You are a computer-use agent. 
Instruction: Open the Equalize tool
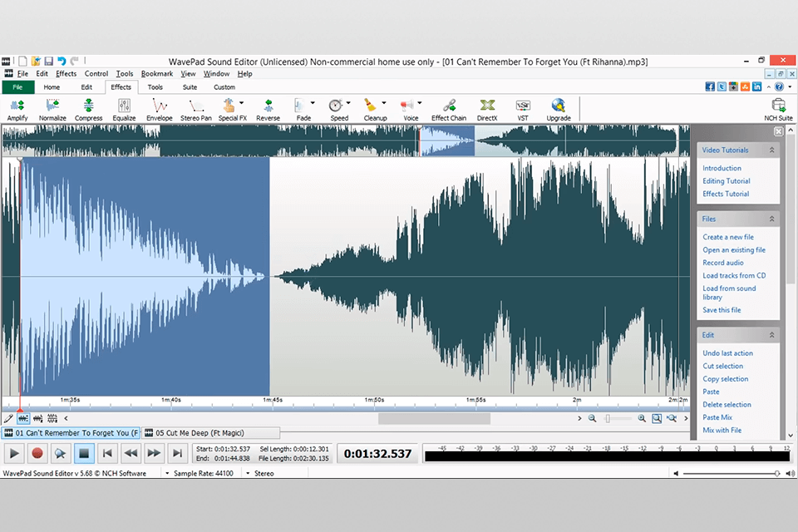pyautogui.click(x=124, y=110)
